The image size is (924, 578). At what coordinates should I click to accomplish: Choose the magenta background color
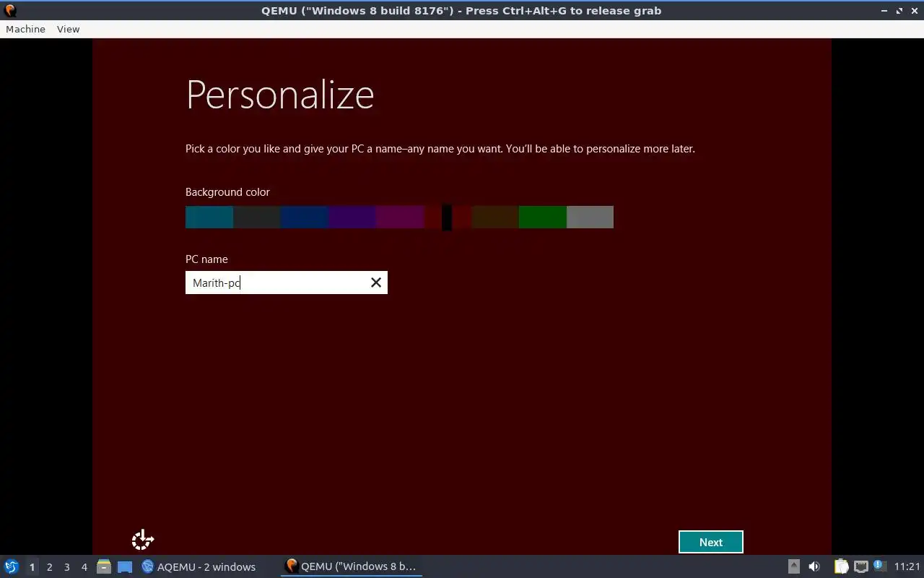(x=400, y=217)
